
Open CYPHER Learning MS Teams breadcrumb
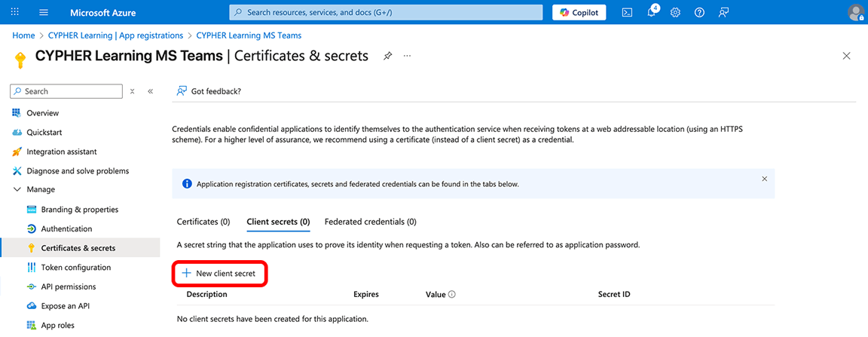[249, 35]
